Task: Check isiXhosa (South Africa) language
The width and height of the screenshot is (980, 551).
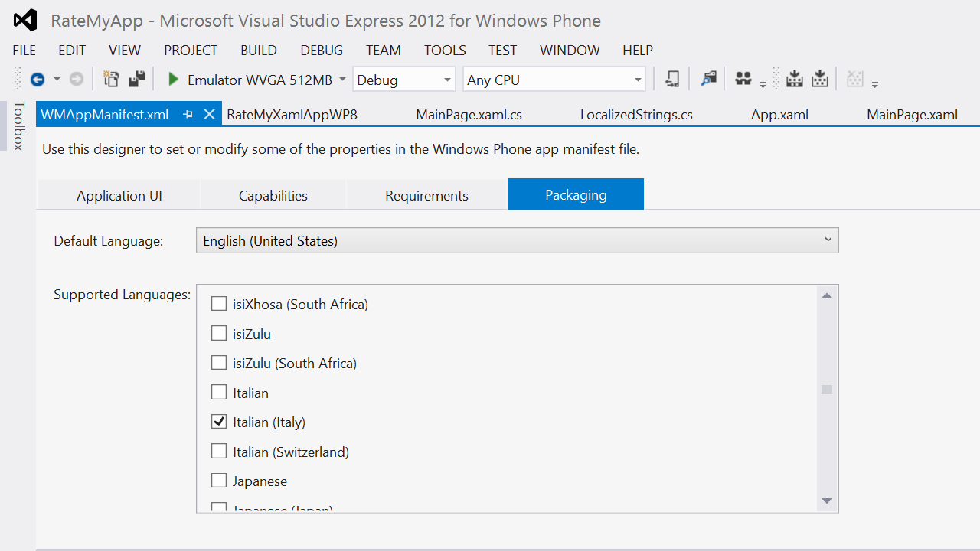Action: tap(219, 304)
